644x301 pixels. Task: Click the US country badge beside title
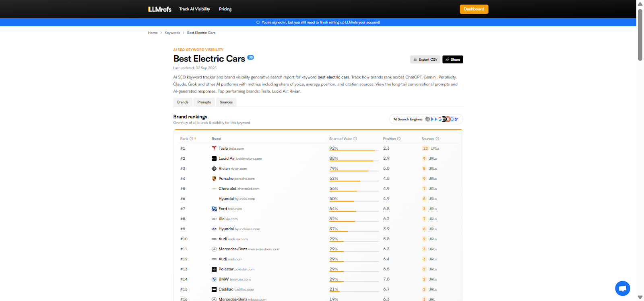[250, 57]
